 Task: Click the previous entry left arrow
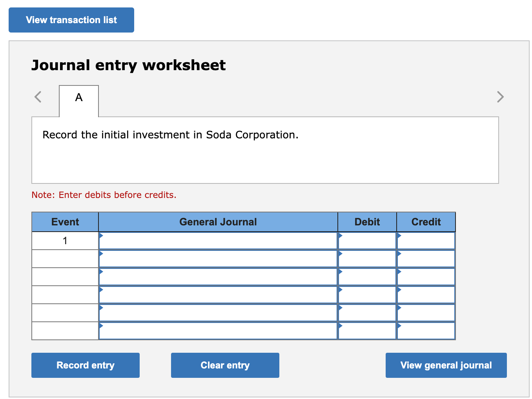pyautogui.click(x=38, y=96)
